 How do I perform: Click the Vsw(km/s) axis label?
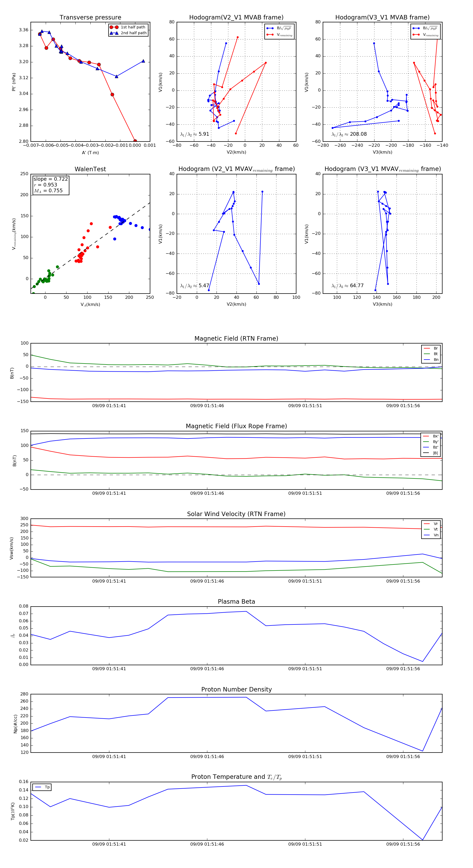coord(12,548)
